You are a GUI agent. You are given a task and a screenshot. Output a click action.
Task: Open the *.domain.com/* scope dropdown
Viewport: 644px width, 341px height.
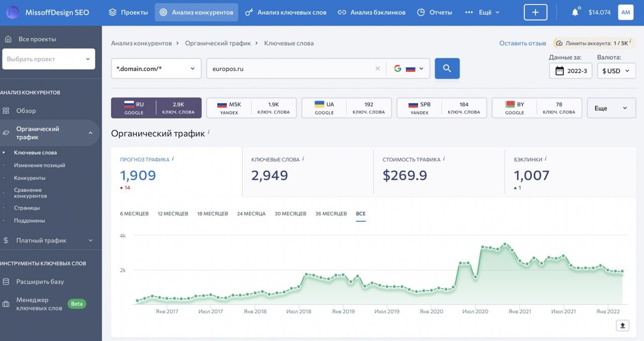[156, 69]
